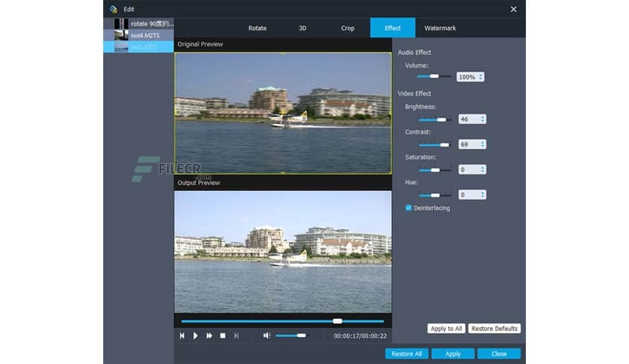Click the app logo in title bar

tap(114, 9)
